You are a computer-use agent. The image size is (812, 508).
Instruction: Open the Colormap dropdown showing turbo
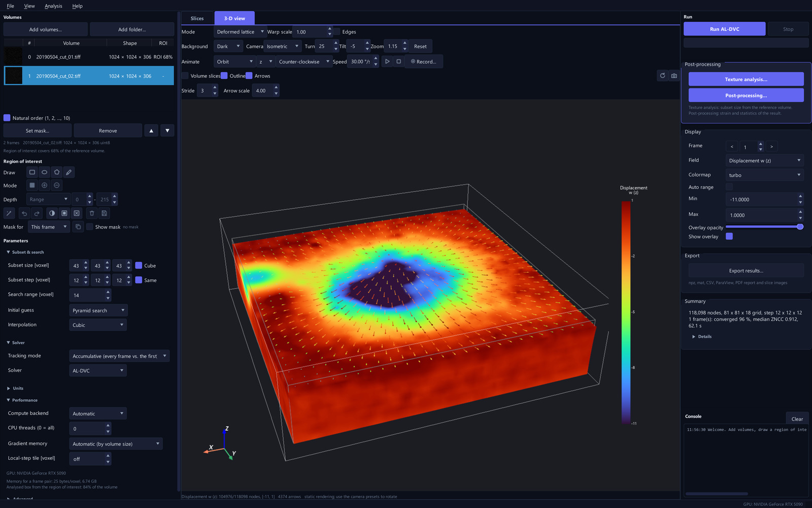(765, 175)
